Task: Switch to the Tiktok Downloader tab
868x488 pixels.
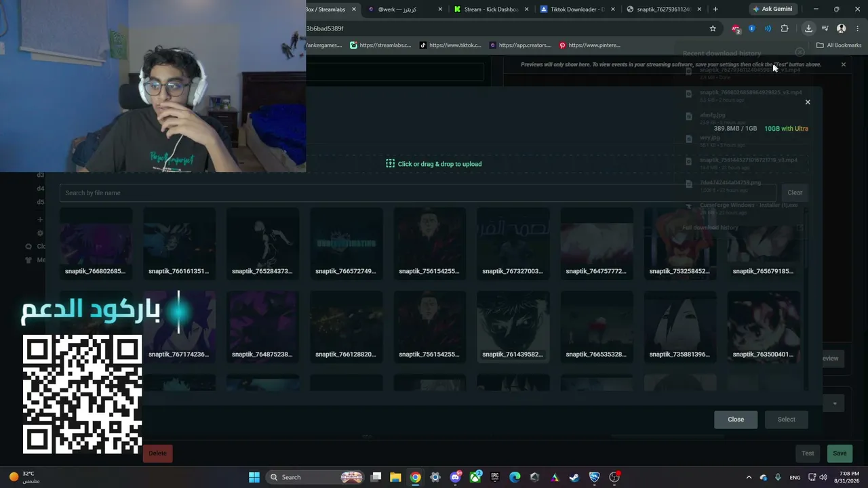Action: point(578,9)
